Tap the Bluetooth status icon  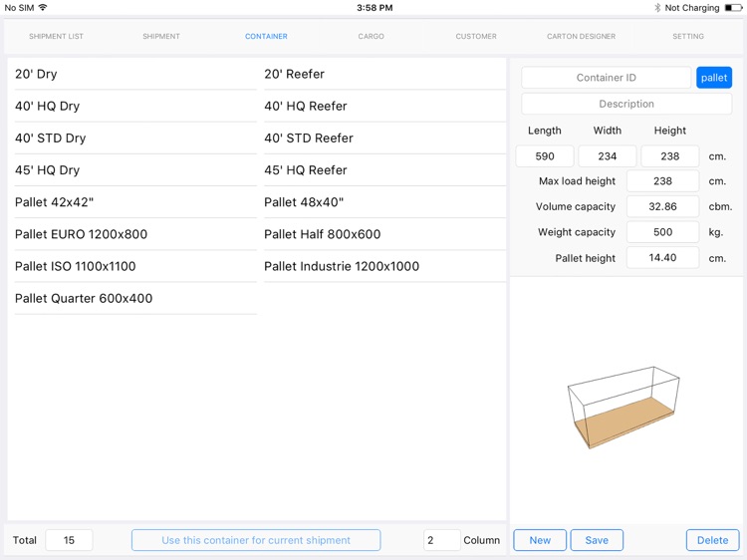tap(657, 8)
